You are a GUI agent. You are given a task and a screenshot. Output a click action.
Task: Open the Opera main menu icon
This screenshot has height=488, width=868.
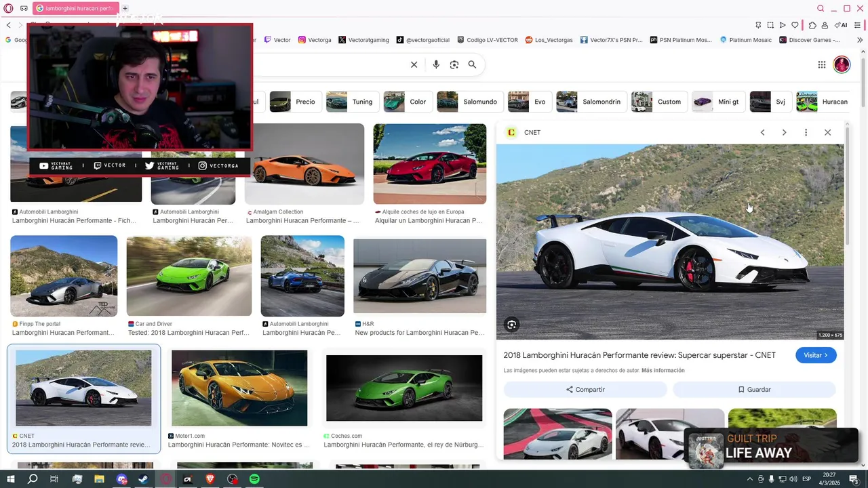pos(8,8)
